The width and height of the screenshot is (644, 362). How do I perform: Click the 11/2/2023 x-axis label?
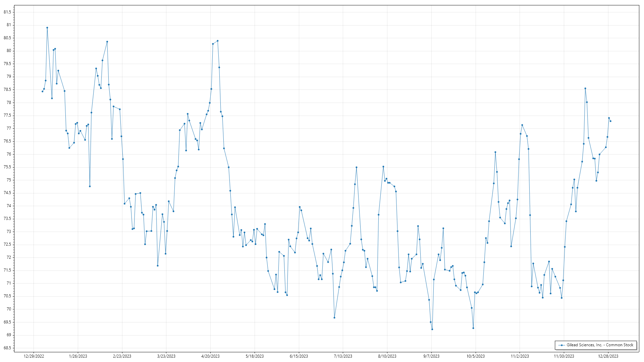tap(520, 356)
